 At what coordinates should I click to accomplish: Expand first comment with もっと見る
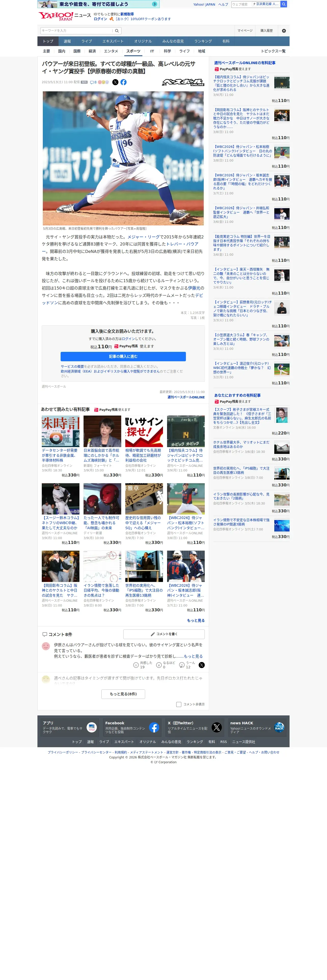(x=193, y=656)
